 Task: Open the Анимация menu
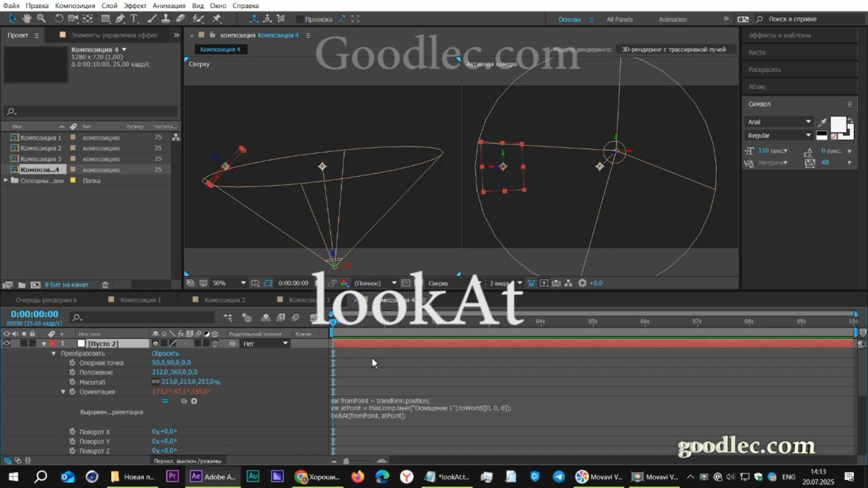pos(168,5)
